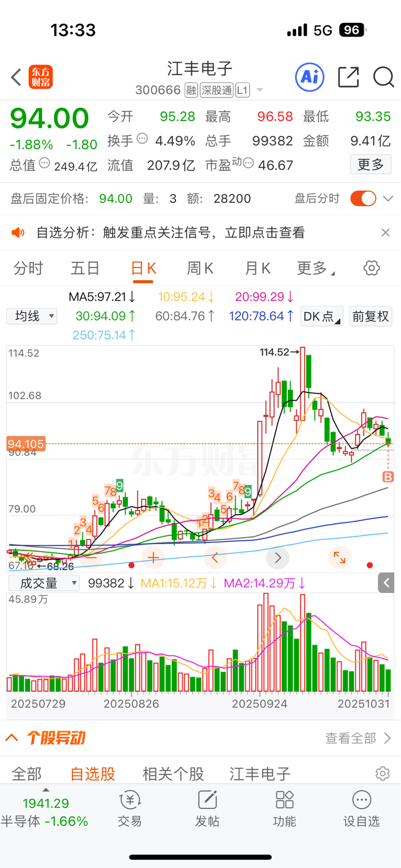The image size is (401, 868).
Task: Tap the 设自选 watchlist icon
Action: point(361,809)
